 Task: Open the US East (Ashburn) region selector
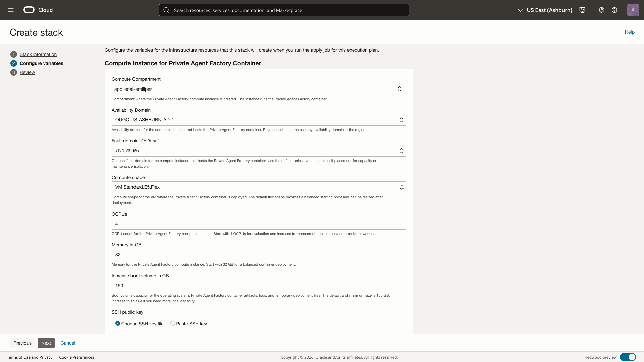point(545,10)
